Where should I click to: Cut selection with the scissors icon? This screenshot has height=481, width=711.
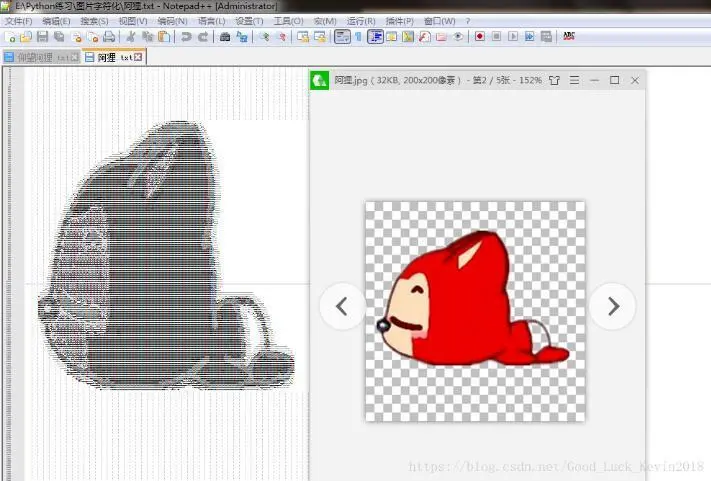point(131,37)
